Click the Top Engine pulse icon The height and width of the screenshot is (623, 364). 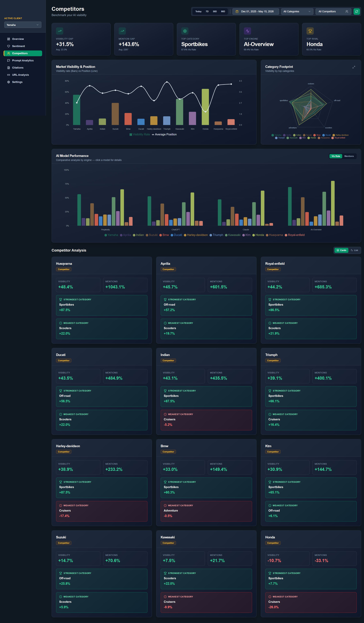[247, 31]
